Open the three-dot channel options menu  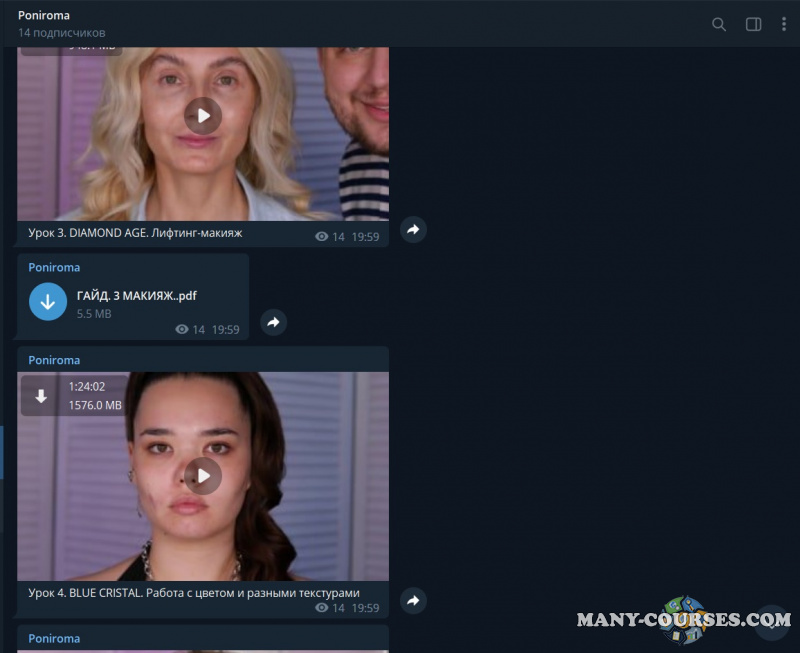click(x=784, y=24)
